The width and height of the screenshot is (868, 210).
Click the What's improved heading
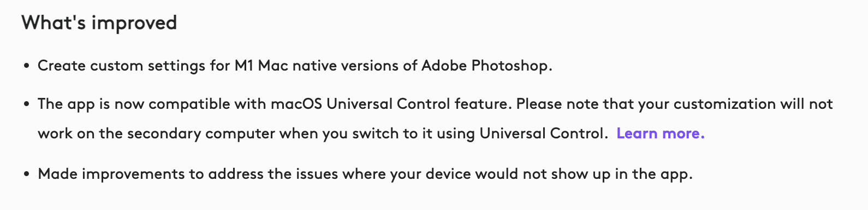coord(99,23)
